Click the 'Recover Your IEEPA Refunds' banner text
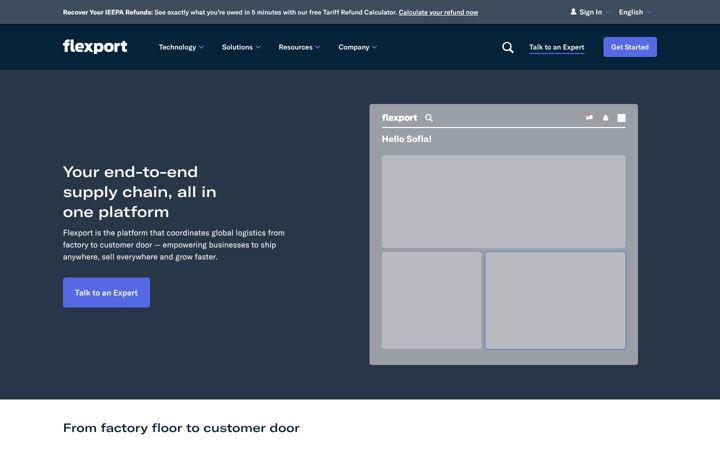The image size is (720, 450). point(107,12)
